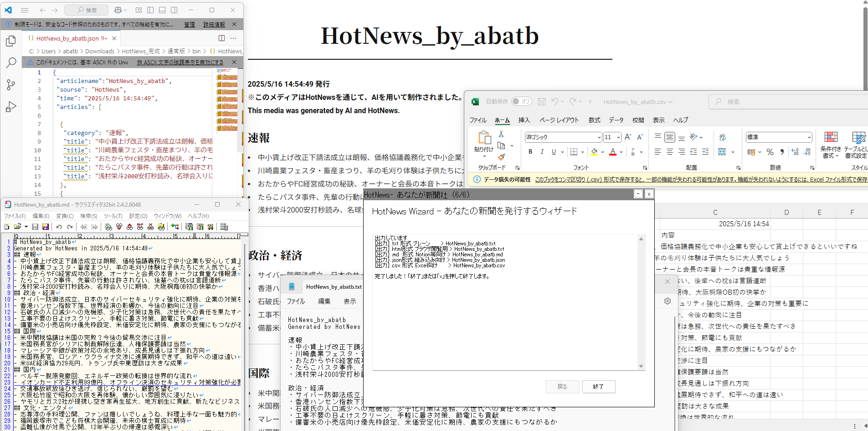Expand Excel Quick Access Toolbar customize menu
This screenshot has width=868, height=431.
pos(590,102)
